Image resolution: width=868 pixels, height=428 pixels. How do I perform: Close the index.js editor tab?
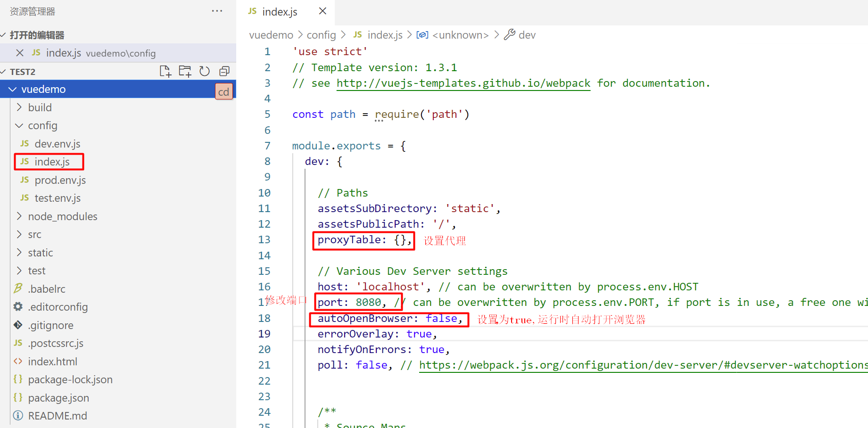click(322, 11)
